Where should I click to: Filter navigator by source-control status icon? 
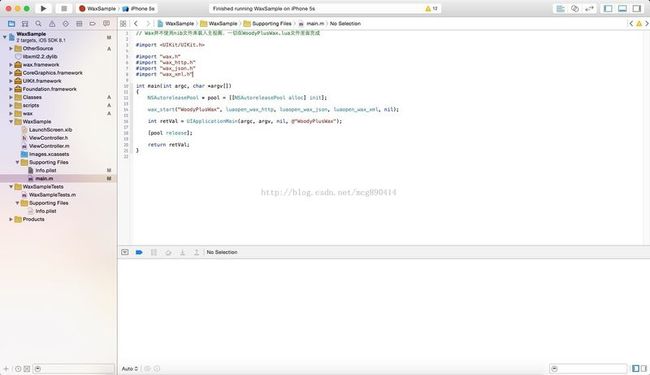27,368
